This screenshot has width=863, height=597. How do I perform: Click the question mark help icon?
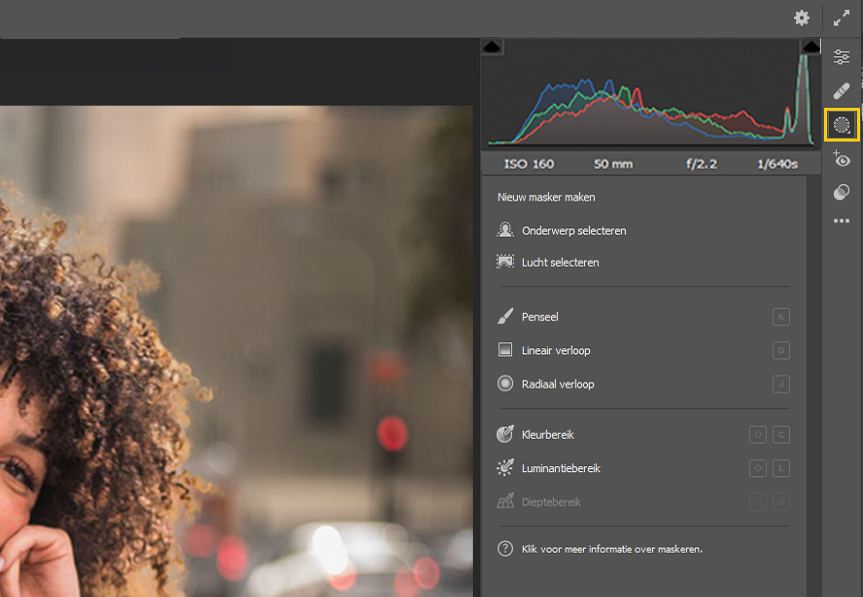505,549
